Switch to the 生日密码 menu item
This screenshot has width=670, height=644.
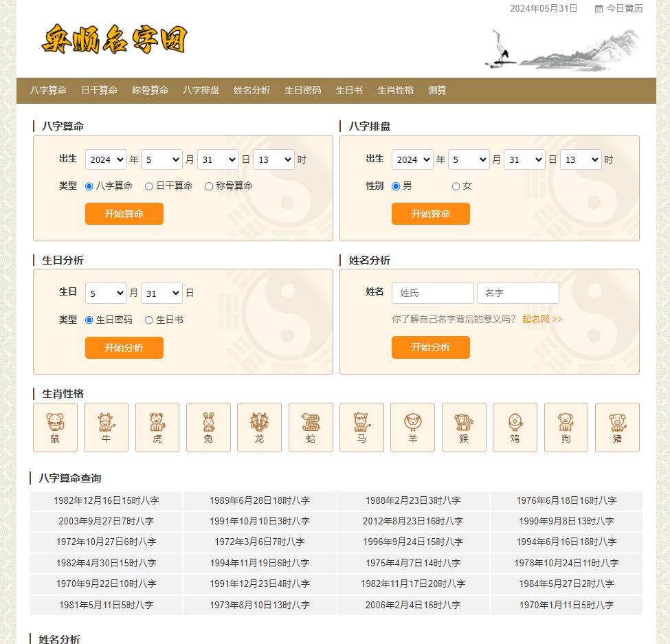[302, 90]
